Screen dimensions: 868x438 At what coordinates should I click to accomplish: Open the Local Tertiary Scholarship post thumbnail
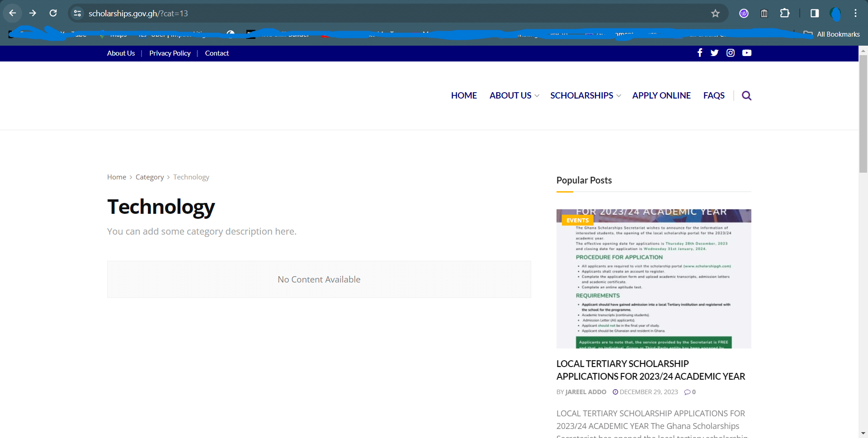pyautogui.click(x=654, y=279)
